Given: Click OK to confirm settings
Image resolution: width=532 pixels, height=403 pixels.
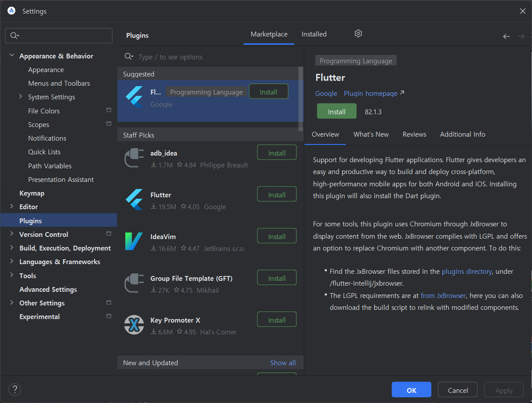Looking at the screenshot, I should [x=412, y=390].
